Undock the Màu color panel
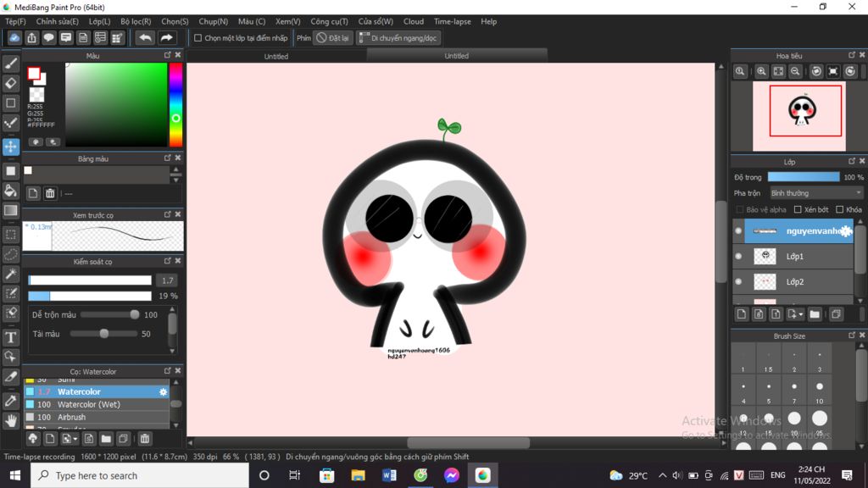 pos(167,55)
